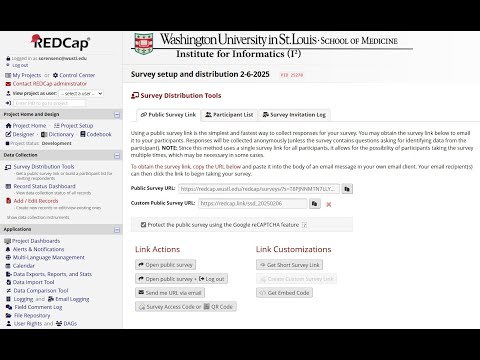Viewport: 480px width, 360px height.
Task: Click the Record Status Dashboard icon
Action: 8,186
